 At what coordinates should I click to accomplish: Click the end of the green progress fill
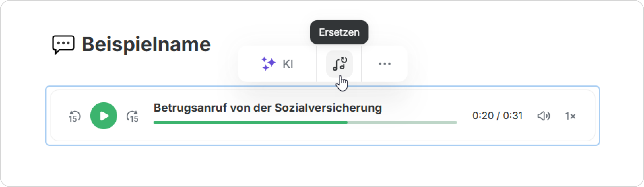347,122
